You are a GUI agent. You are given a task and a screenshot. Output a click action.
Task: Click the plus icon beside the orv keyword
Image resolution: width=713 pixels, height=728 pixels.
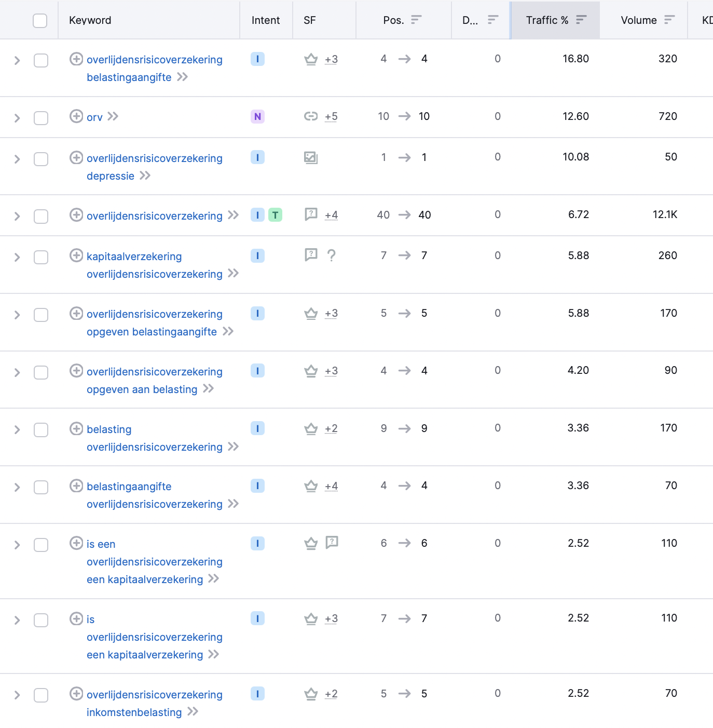click(76, 116)
